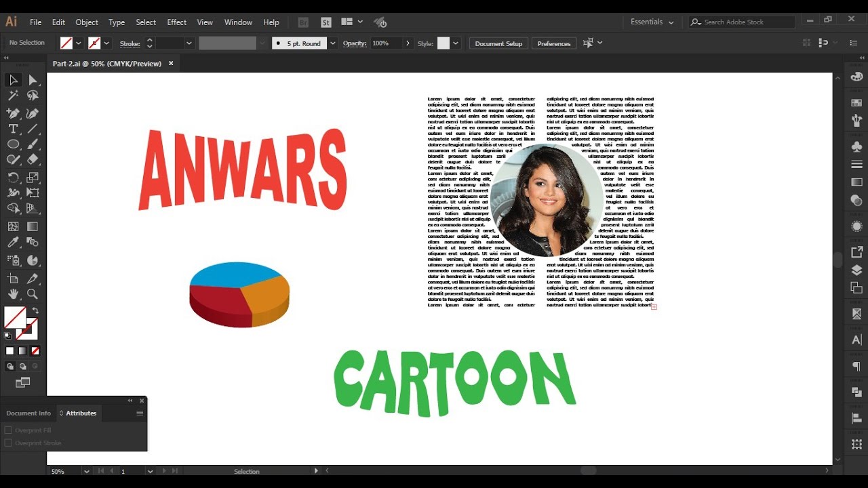Screen dimensions: 868x488
Task: Click the Preferences button
Action: click(x=554, y=43)
